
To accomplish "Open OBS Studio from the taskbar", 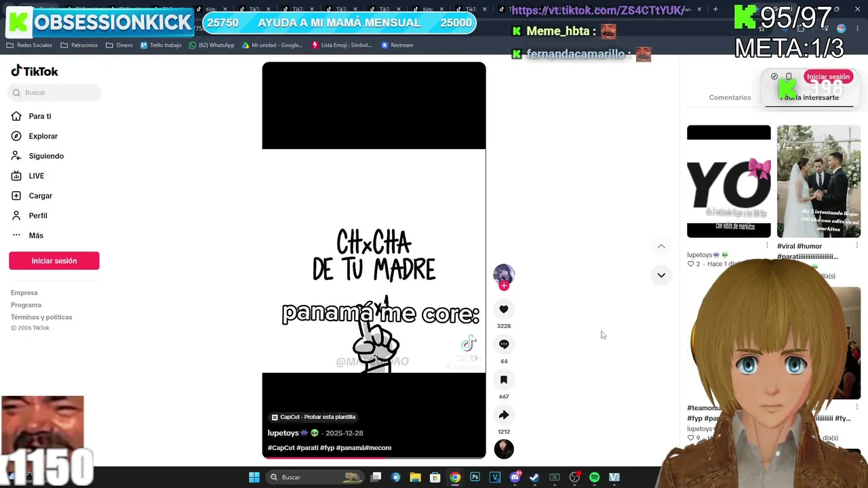I will [x=574, y=477].
